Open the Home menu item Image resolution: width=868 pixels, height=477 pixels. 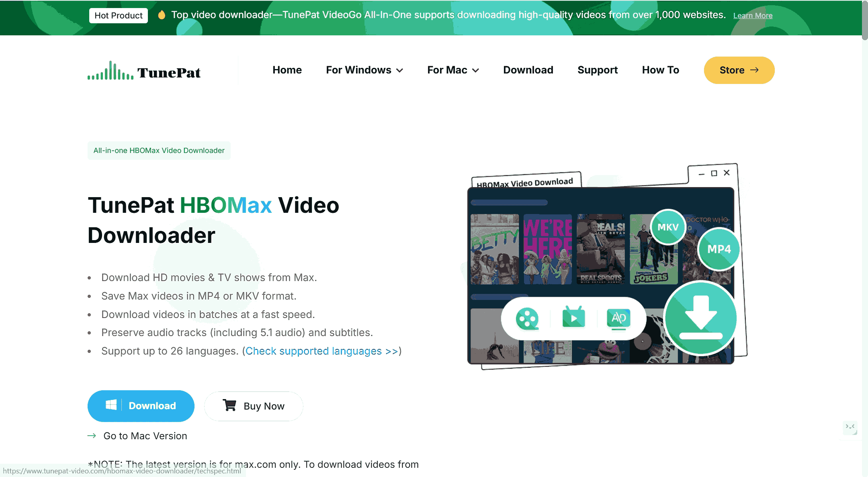coord(287,70)
